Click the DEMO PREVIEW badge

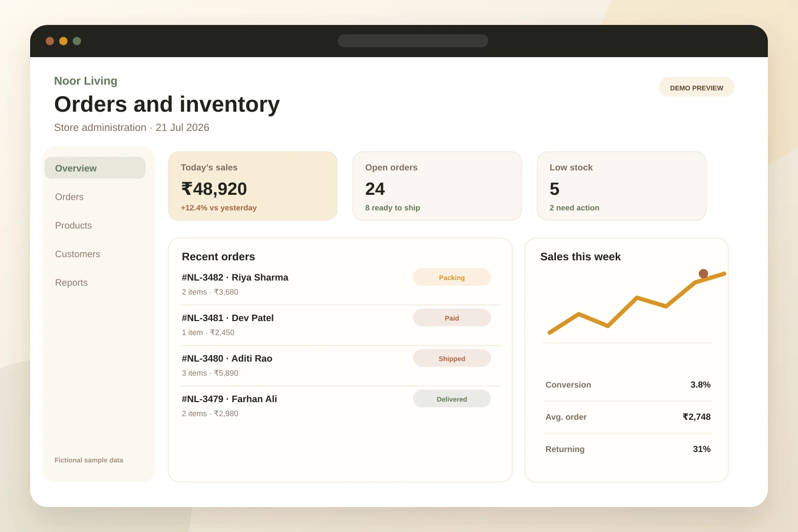click(696, 87)
